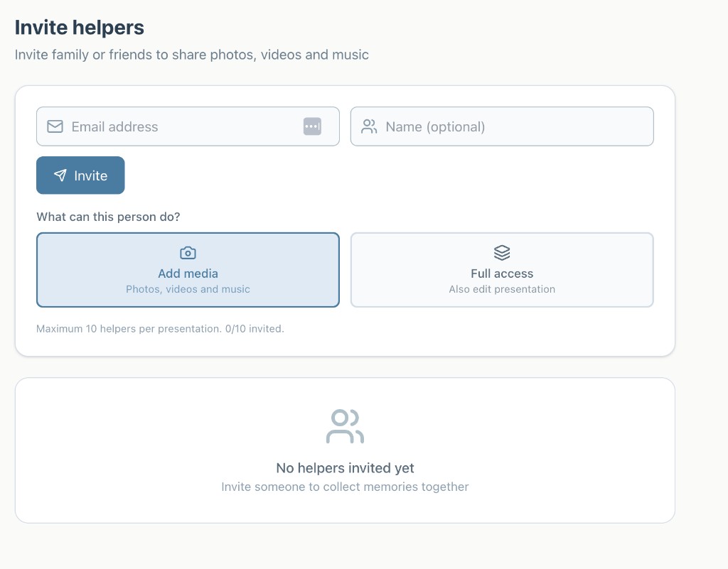The image size is (728, 569).
Task: Click the "What can this person do?" label
Action: [x=108, y=217]
